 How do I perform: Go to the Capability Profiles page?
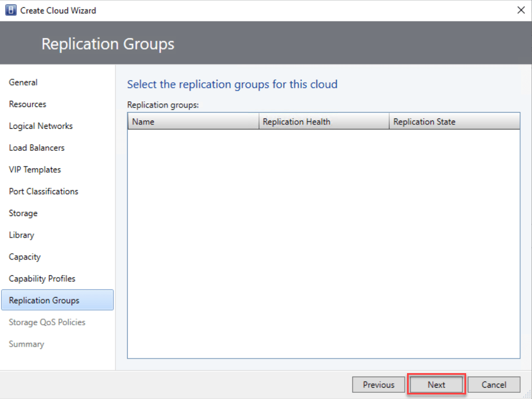pos(42,279)
